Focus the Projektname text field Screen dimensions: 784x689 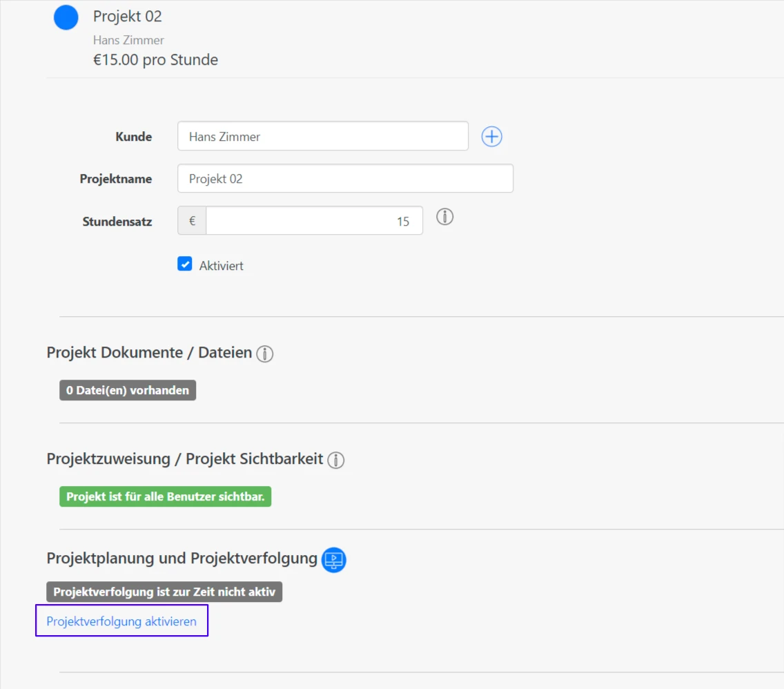tap(345, 179)
